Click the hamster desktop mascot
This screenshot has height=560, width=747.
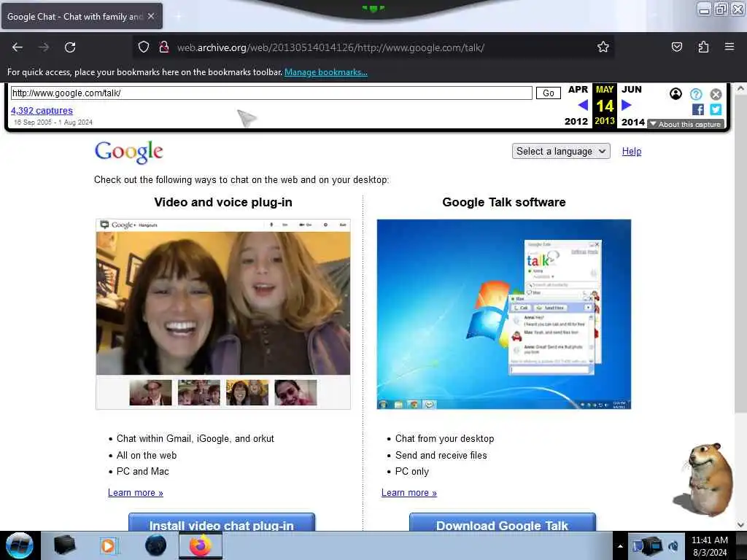[704, 480]
